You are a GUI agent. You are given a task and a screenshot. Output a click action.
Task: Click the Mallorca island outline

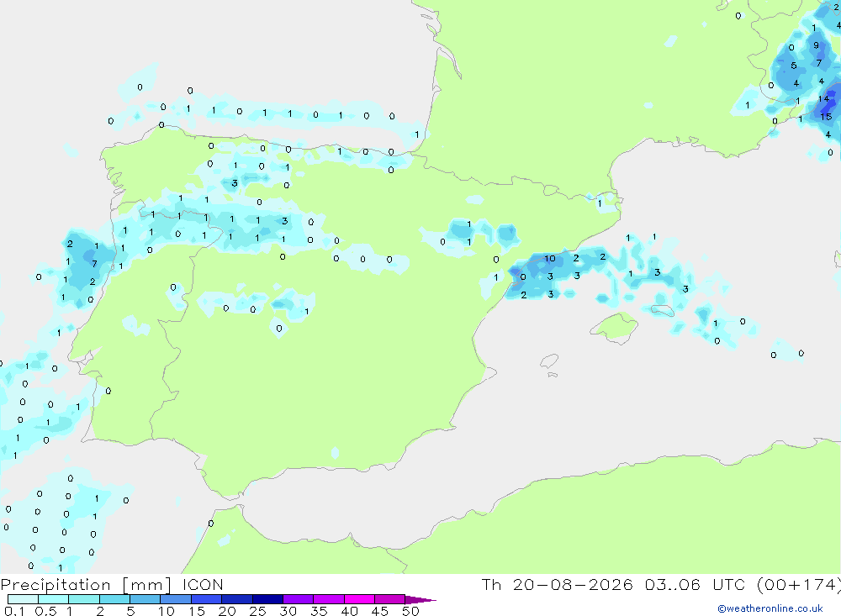(614, 327)
